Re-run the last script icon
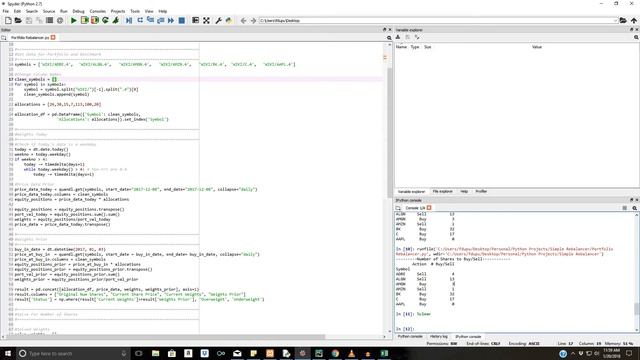The image size is (640, 360). tap(105, 20)
